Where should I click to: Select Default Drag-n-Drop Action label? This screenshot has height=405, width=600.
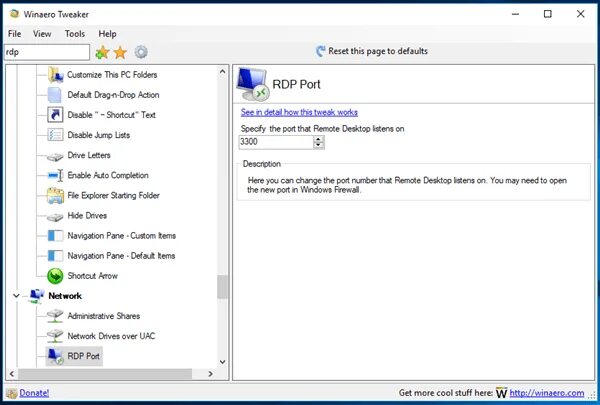tap(113, 95)
